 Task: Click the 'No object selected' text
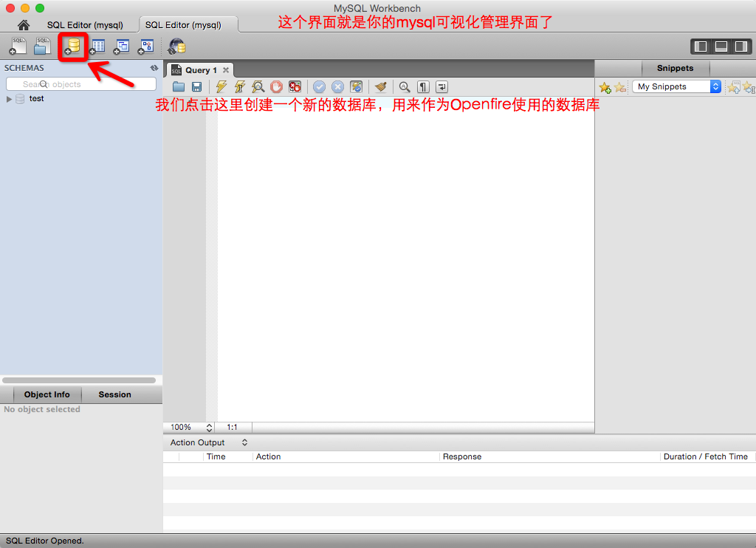42,409
